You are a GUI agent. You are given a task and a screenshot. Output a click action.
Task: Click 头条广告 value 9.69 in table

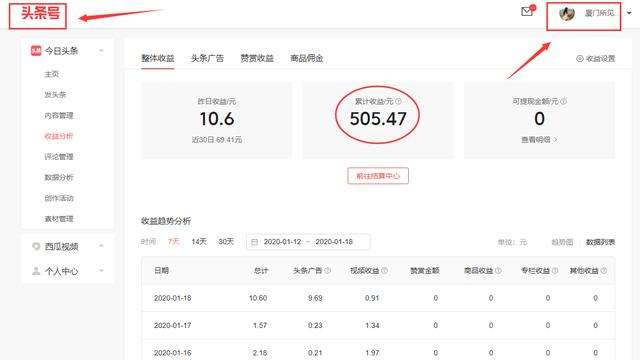(x=315, y=298)
